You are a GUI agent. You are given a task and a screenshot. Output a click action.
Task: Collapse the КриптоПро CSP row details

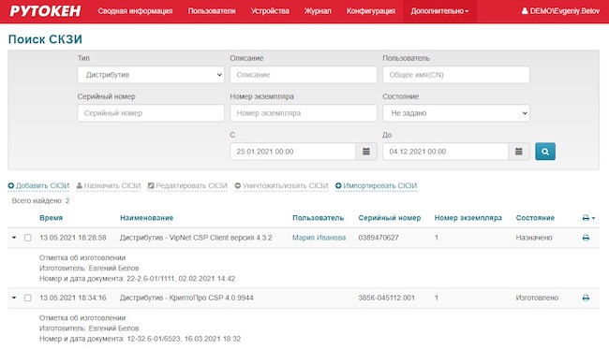tap(14, 298)
